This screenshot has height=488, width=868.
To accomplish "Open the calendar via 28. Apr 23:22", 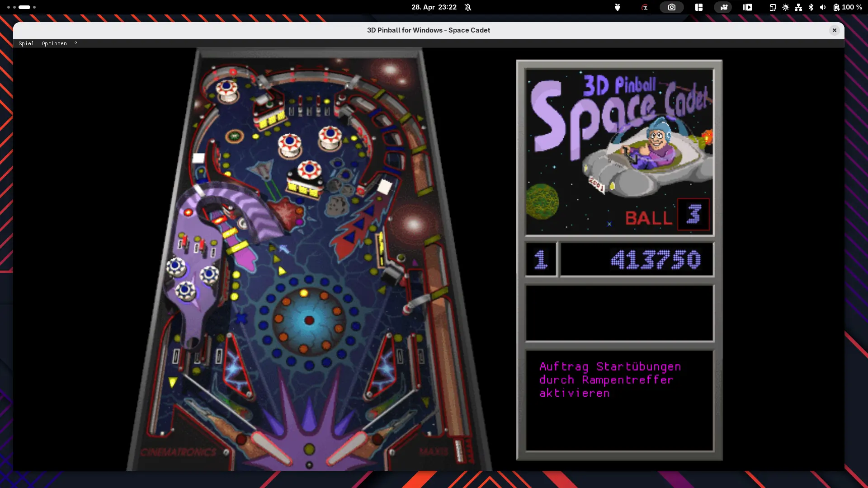I will coord(434,7).
